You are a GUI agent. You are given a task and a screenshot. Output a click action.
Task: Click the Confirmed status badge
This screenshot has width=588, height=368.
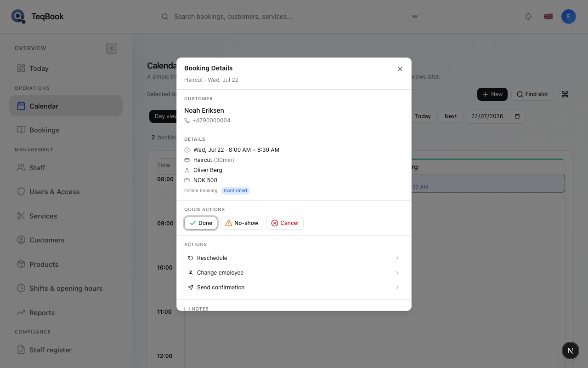[x=235, y=190]
